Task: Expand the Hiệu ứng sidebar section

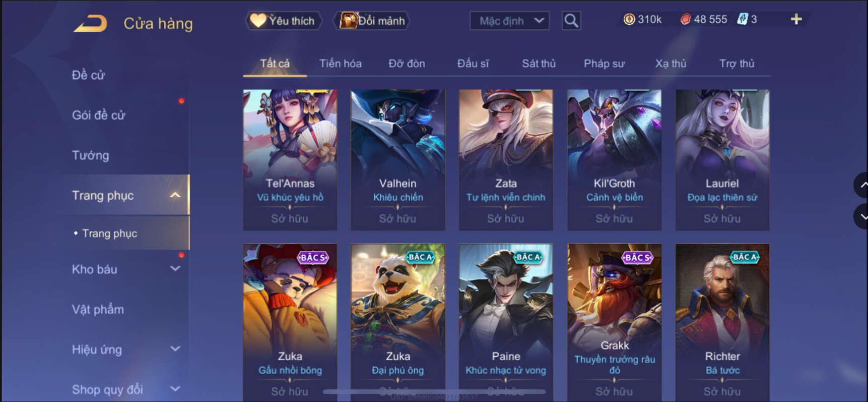Action: (175, 349)
